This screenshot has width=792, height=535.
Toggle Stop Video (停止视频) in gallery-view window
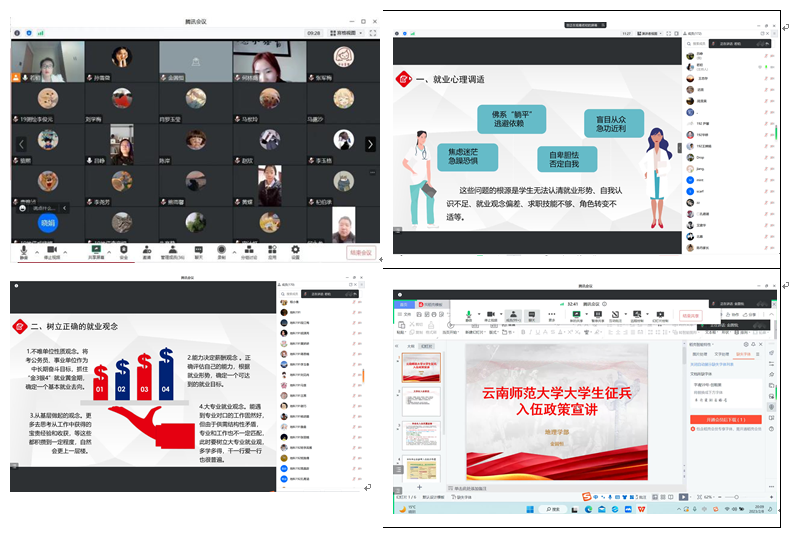[x=53, y=251]
